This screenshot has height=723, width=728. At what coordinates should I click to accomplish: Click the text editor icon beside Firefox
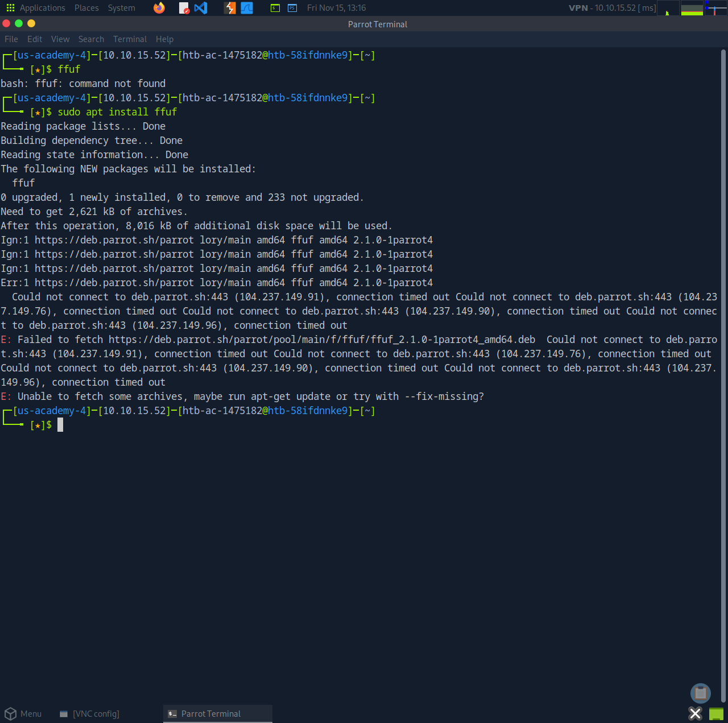184,8
